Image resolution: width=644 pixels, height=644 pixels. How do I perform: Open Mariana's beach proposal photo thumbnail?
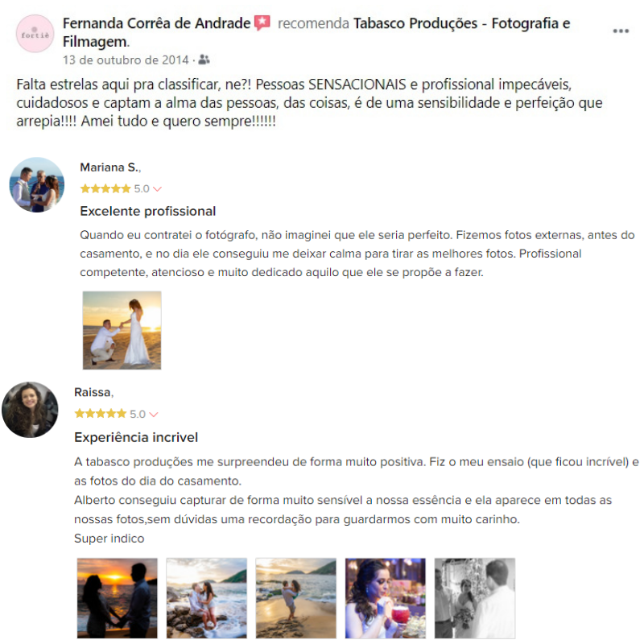(x=122, y=330)
